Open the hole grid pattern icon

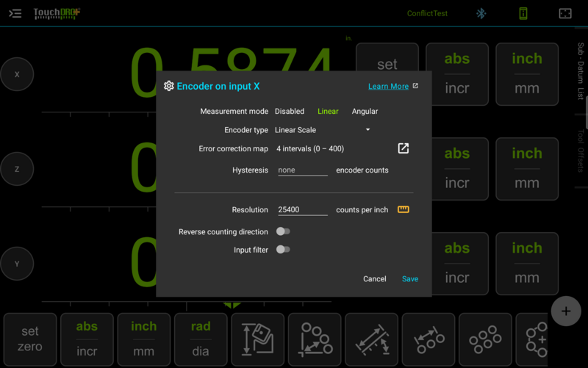point(485,339)
